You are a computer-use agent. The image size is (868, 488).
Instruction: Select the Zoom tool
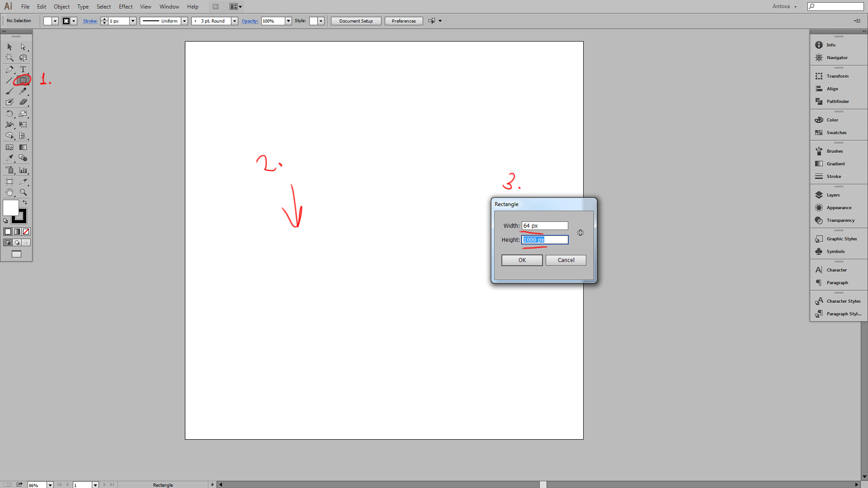click(x=23, y=192)
